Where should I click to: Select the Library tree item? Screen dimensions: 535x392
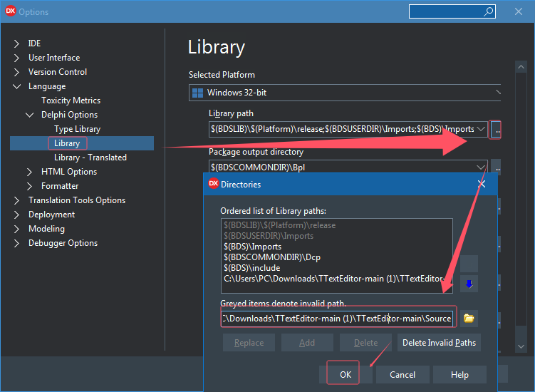tap(67, 143)
